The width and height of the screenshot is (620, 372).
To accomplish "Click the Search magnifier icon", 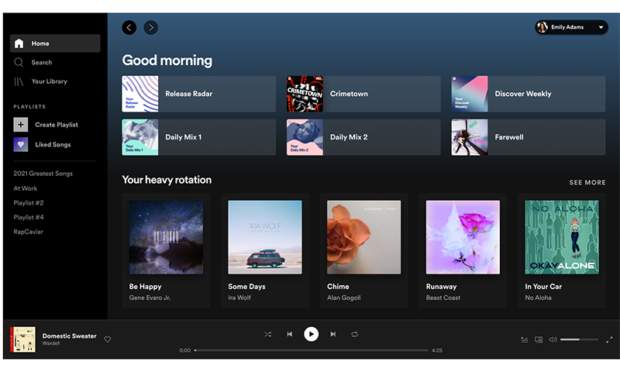I will pos(19,62).
